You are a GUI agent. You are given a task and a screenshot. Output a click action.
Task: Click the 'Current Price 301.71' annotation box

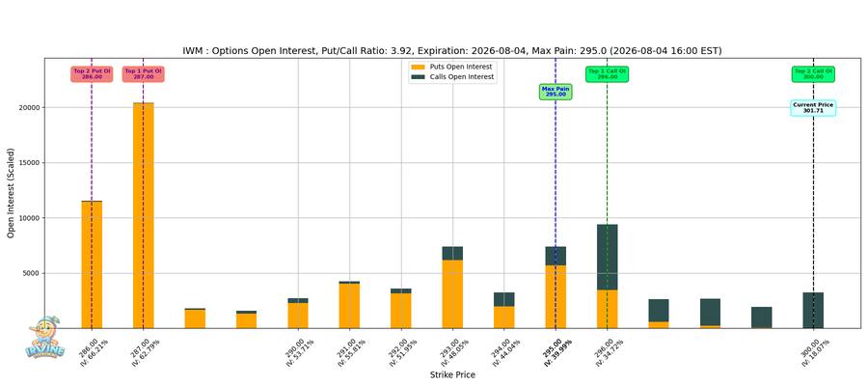(x=813, y=108)
